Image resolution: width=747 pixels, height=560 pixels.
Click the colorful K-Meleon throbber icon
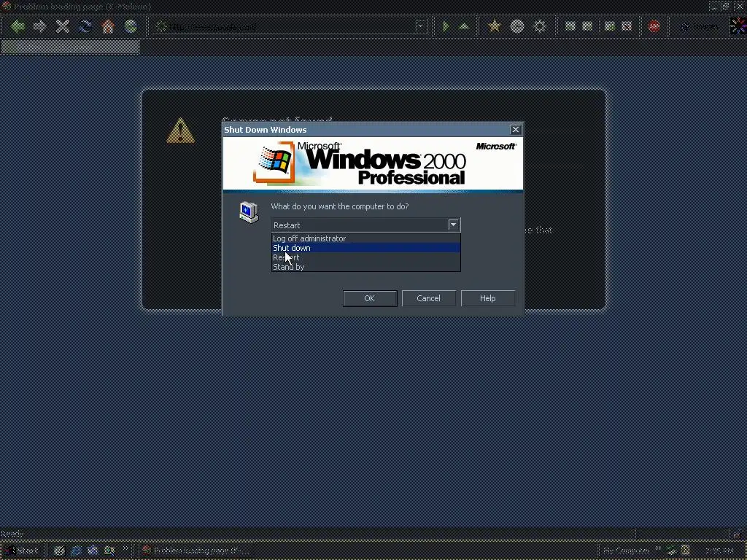point(738,26)
